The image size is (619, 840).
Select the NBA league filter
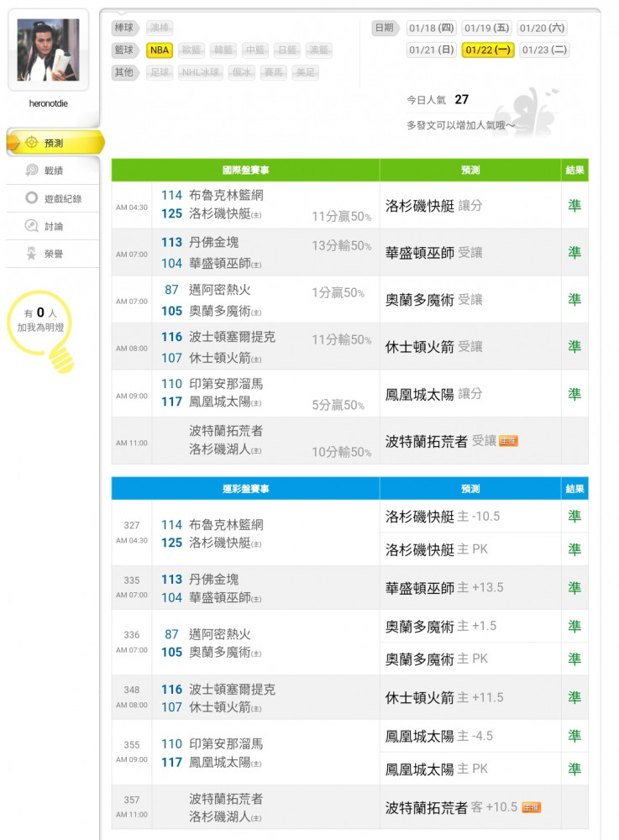(x=160, y=50)
